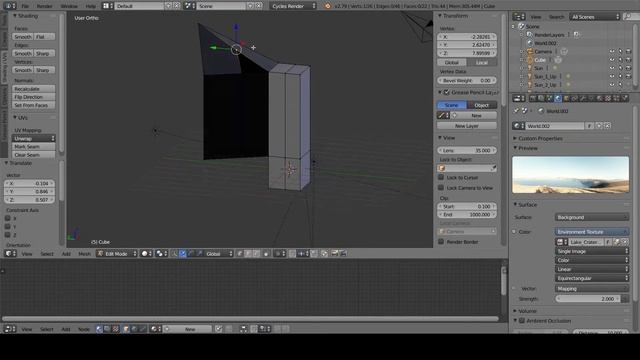Adjust the Strength slider value
The height and width of the screenshot is (360, 640).
(587, 299)
